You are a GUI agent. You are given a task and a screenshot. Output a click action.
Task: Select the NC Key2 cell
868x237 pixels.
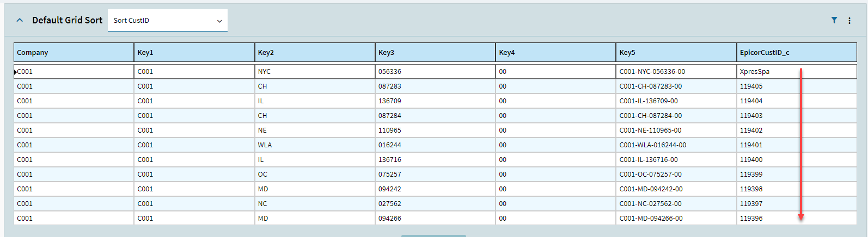tap(315, 204)
